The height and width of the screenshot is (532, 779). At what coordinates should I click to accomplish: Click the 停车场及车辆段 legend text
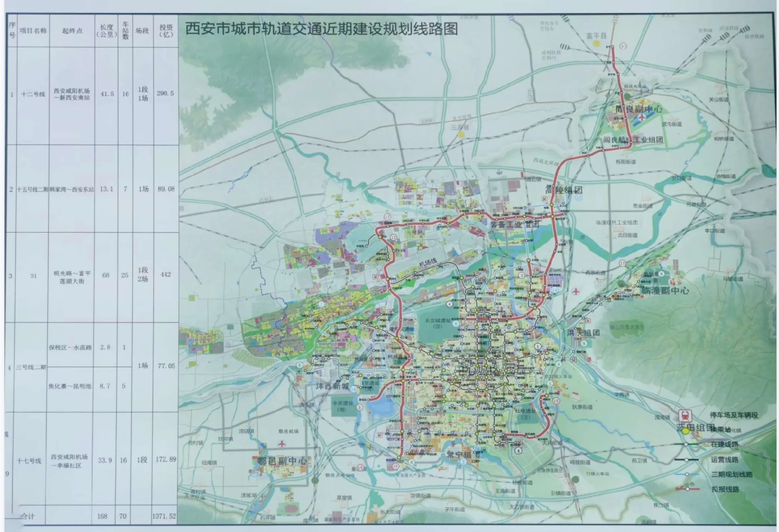[734, 415]
